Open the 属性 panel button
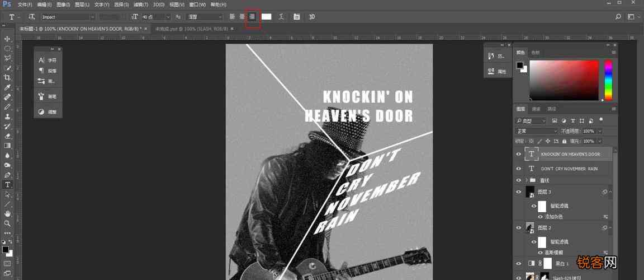Screen dimensions: 644x280 [498, 71]
